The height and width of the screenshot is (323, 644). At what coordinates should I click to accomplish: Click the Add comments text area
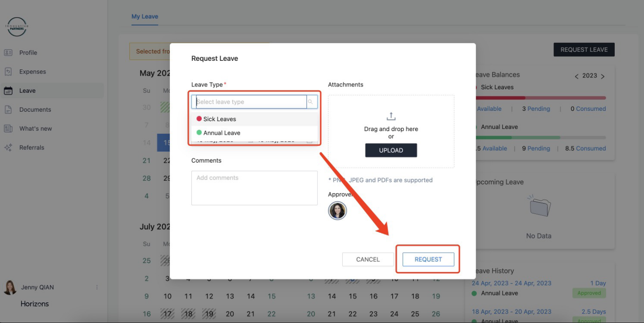[254, 188]
